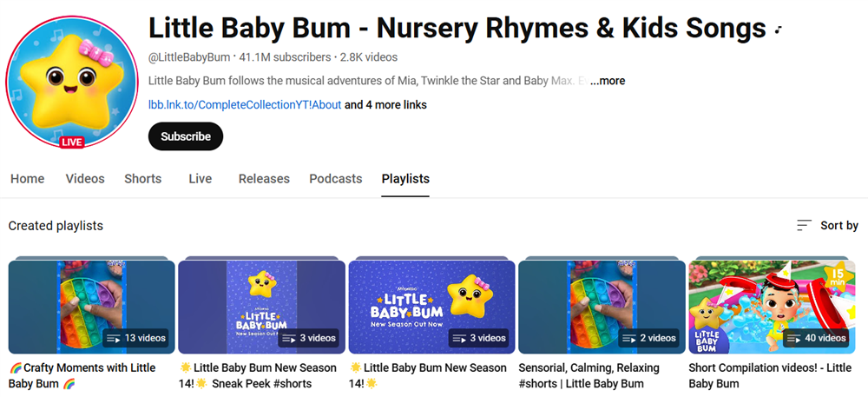Click the '2.8K videos' text
868x397 pixels.
pos(369,57)
